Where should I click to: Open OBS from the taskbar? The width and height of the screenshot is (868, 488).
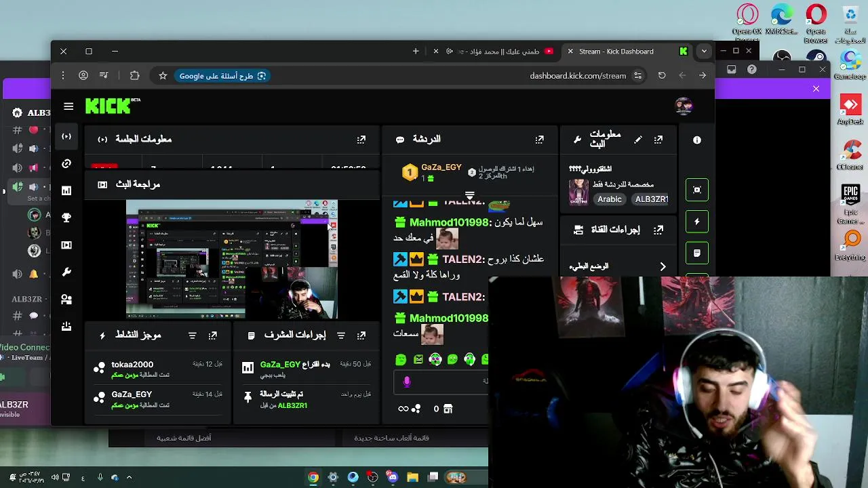372,477
